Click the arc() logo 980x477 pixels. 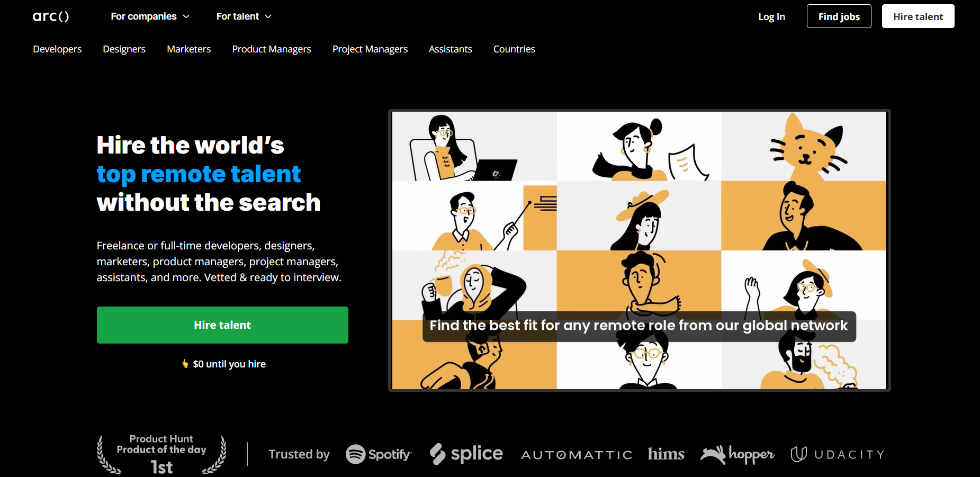(x=51, y=16)
